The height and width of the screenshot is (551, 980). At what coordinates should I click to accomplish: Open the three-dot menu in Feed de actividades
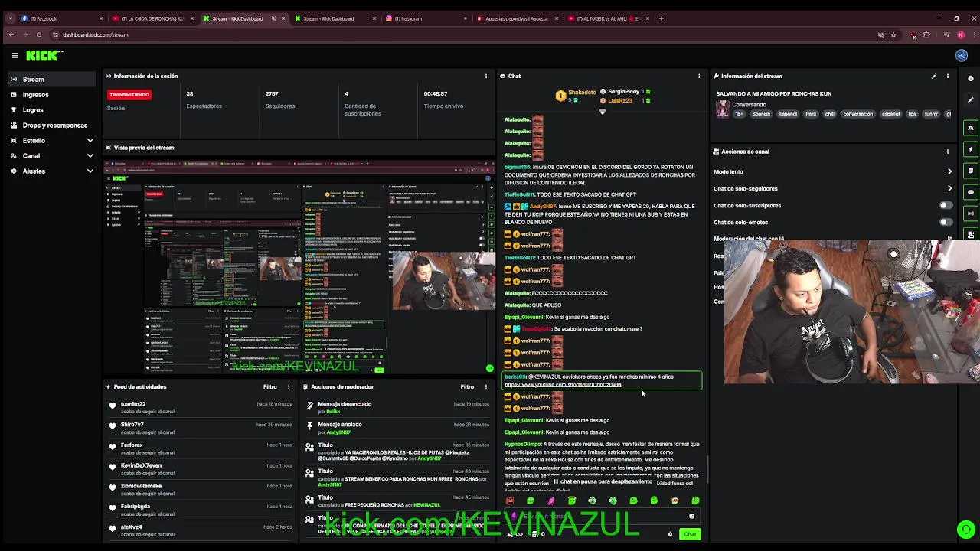pos(289,387)
